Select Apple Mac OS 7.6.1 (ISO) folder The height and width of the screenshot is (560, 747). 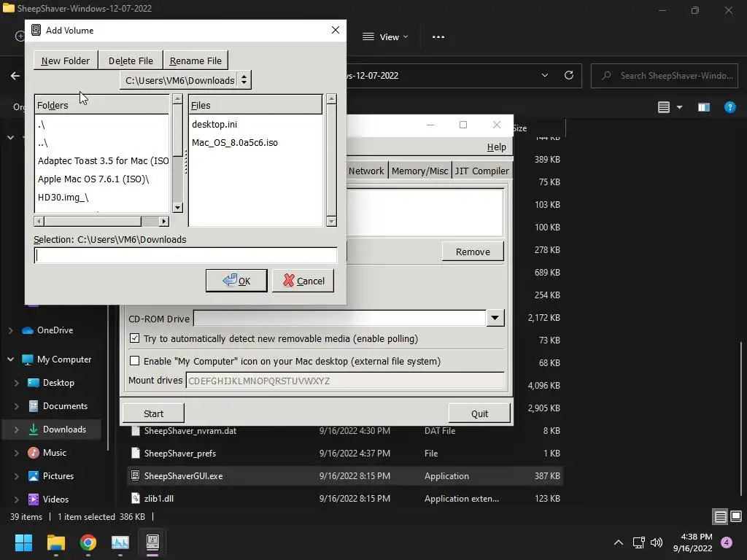pyautogui.click(x=93, y=179)
